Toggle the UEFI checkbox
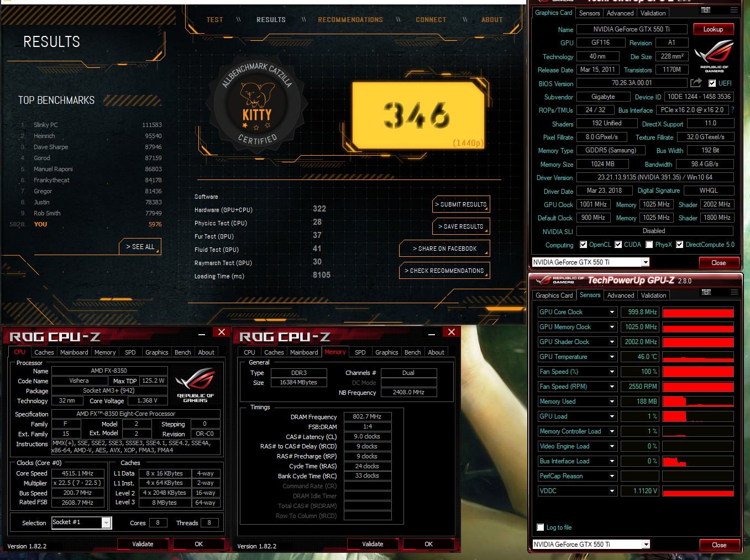 (712, 83)
